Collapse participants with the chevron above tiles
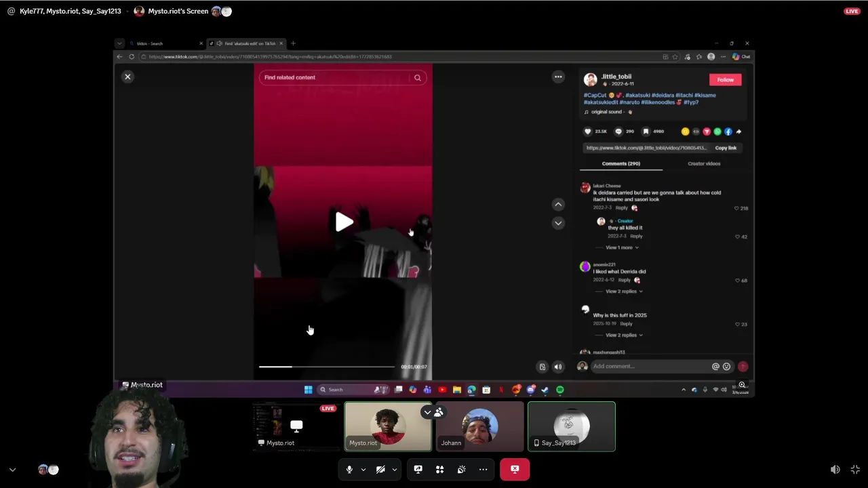The width and height of the screenshot is (868, 488). point(427,412)
